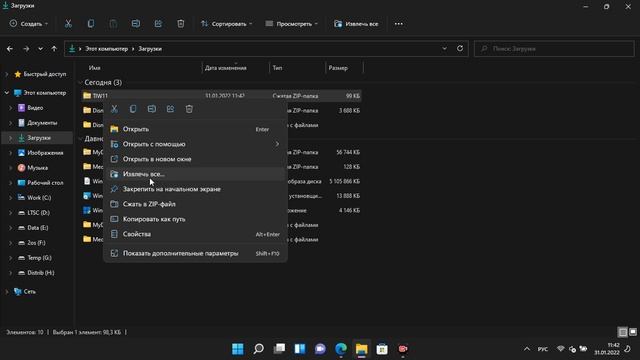Click Этот компьютер in the address breadcrumb
Screen dimensions: 640x360
(107, 49)
